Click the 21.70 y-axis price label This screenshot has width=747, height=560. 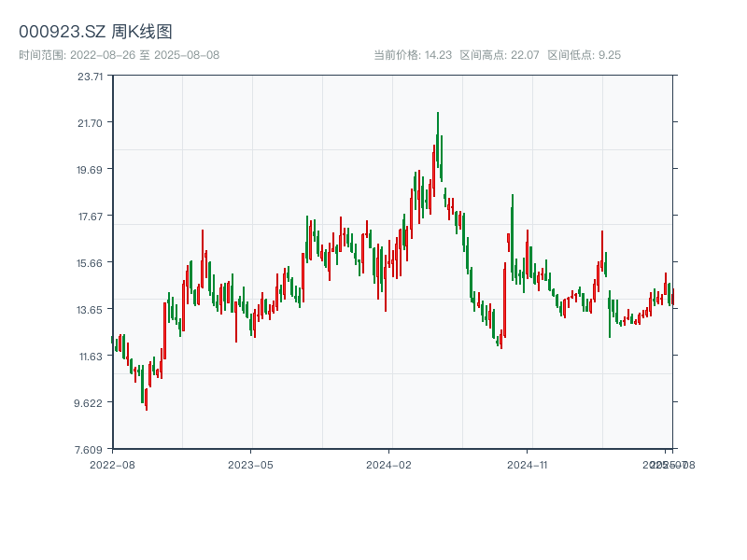point(91,123)
